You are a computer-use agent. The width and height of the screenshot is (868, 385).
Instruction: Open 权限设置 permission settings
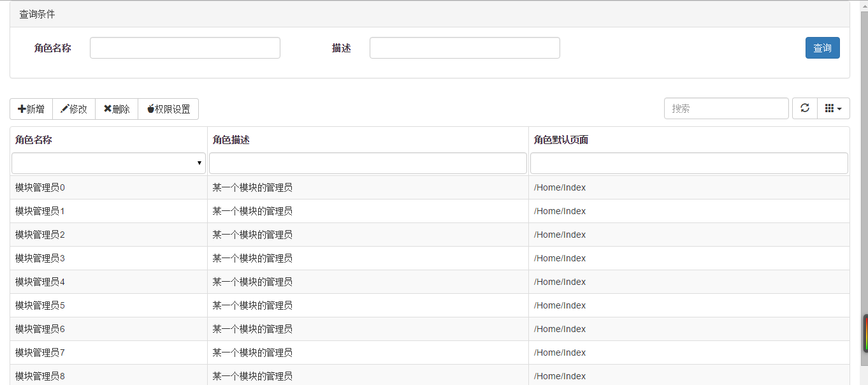tap(168, 109)
